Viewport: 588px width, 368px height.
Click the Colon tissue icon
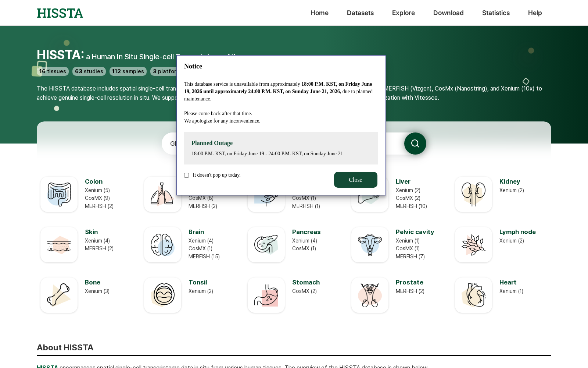pyautogui.click(x=59, y=194)
